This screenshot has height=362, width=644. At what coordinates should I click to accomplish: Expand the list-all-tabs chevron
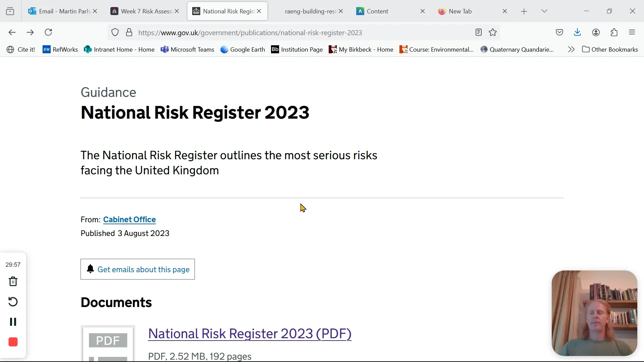pyautogui.click(x=544, y=11)
